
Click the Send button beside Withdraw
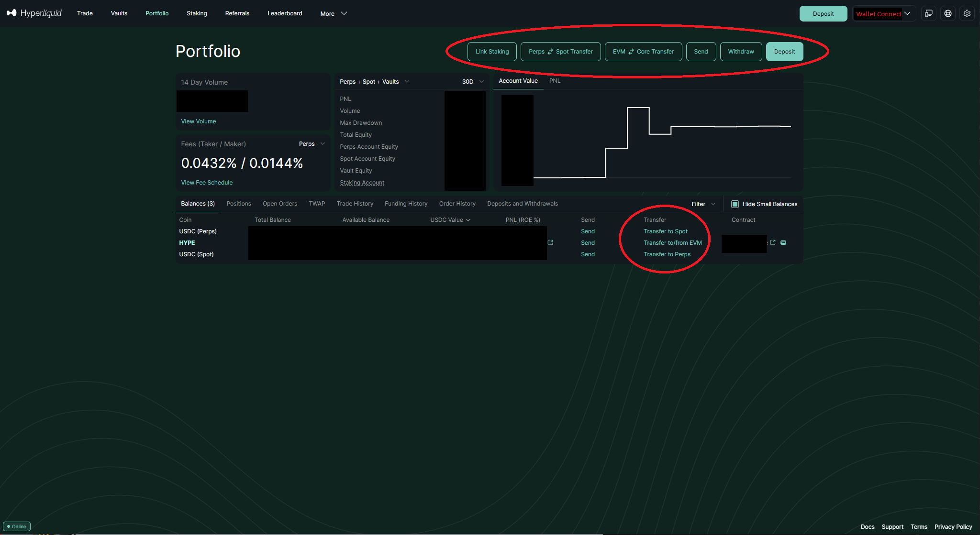pyautogui.click(x=701, y=52)
